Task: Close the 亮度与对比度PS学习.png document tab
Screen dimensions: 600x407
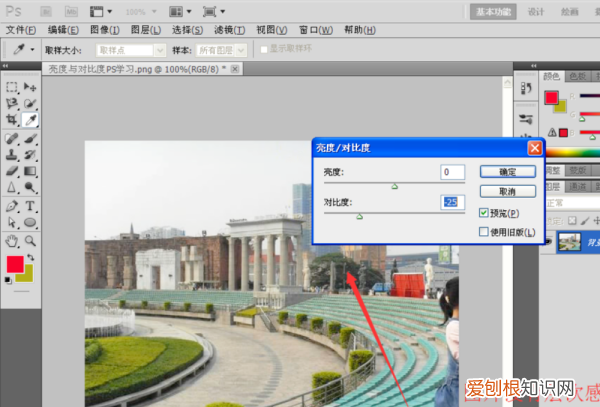Action: 235,69
